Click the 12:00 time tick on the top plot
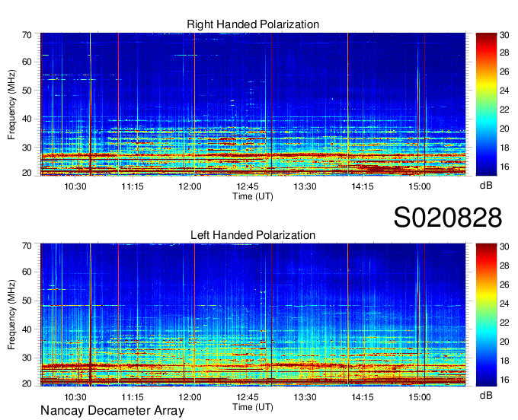The image size is (518, 420). point(190,186)
